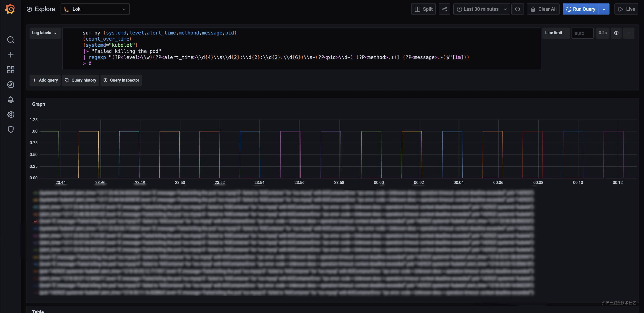This screenshot has height=313, width=644.
Task: Open Run Query interval dropdown arrow
Action: pyautogui.click(x=604, y=9)
